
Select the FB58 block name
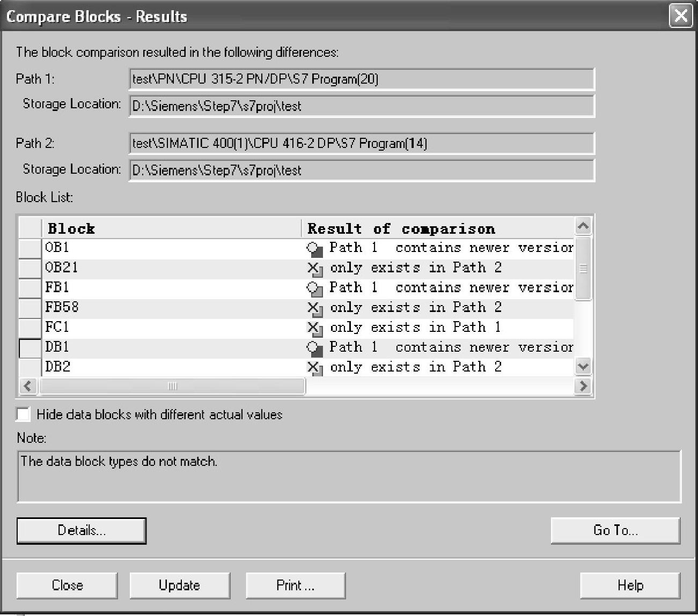[62, 307]
